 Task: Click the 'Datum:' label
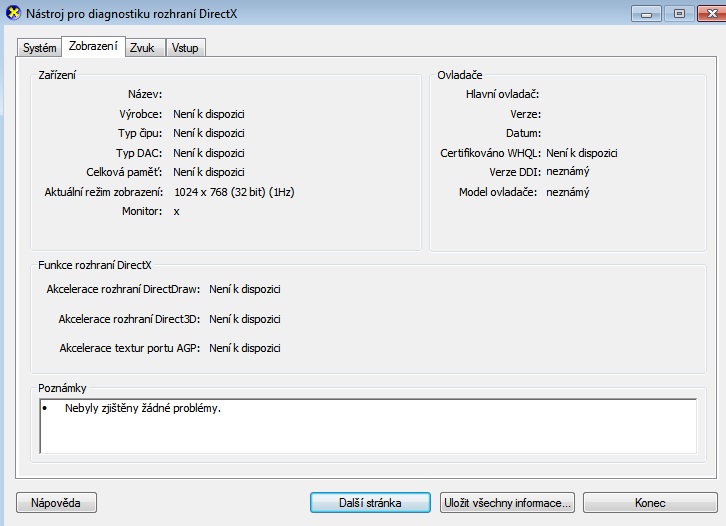pos(523,133)
